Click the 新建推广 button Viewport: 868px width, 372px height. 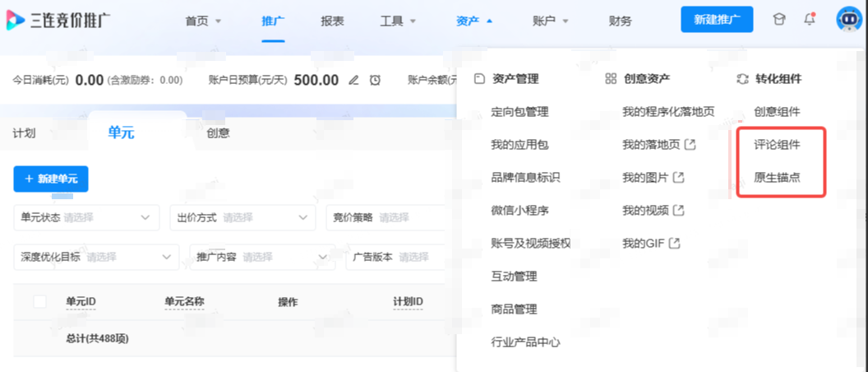[717, 20]
